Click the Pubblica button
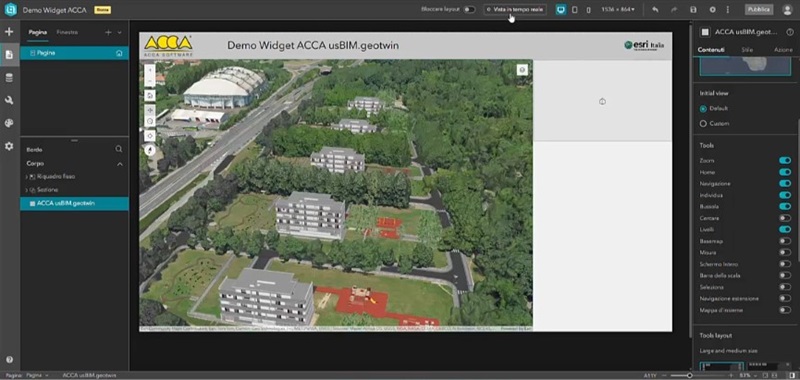800x380 pixels. point(759,10)
